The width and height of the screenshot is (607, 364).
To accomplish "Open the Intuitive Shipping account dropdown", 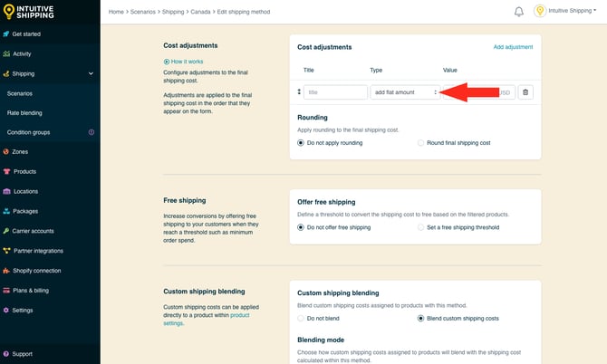I will 573,11.
